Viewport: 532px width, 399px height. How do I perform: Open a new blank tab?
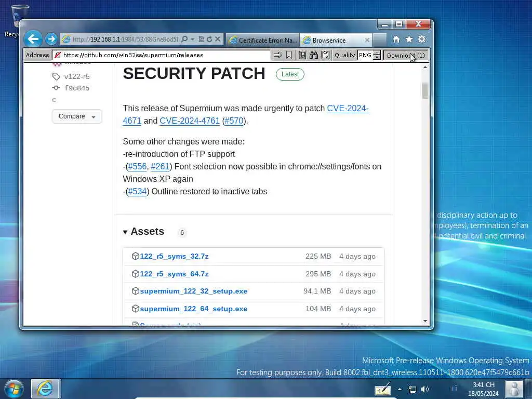380,39
